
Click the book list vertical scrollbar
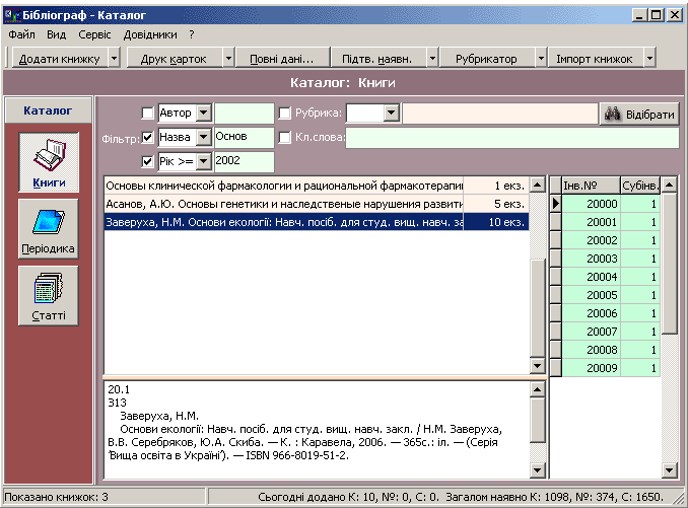[x=537, y=300]
